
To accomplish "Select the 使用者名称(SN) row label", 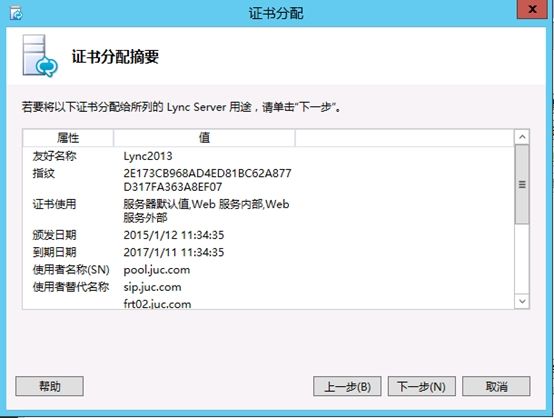I will [x=71, y=270].
